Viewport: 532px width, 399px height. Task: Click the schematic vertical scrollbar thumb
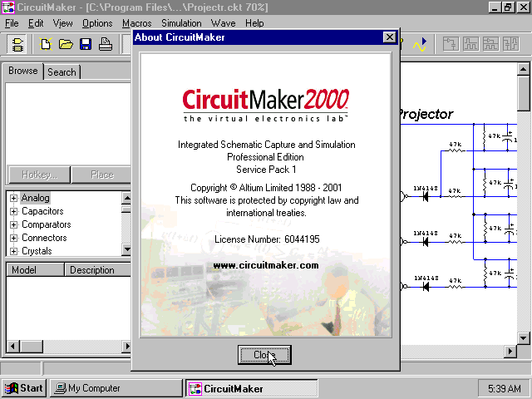(523, 94)
